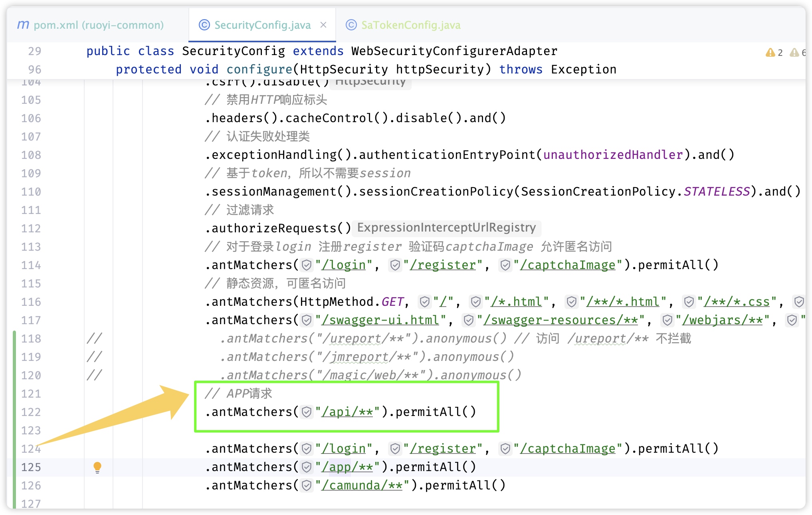Open the "/webjars/**" URL link
812x515 pixels.
(723, 320)
